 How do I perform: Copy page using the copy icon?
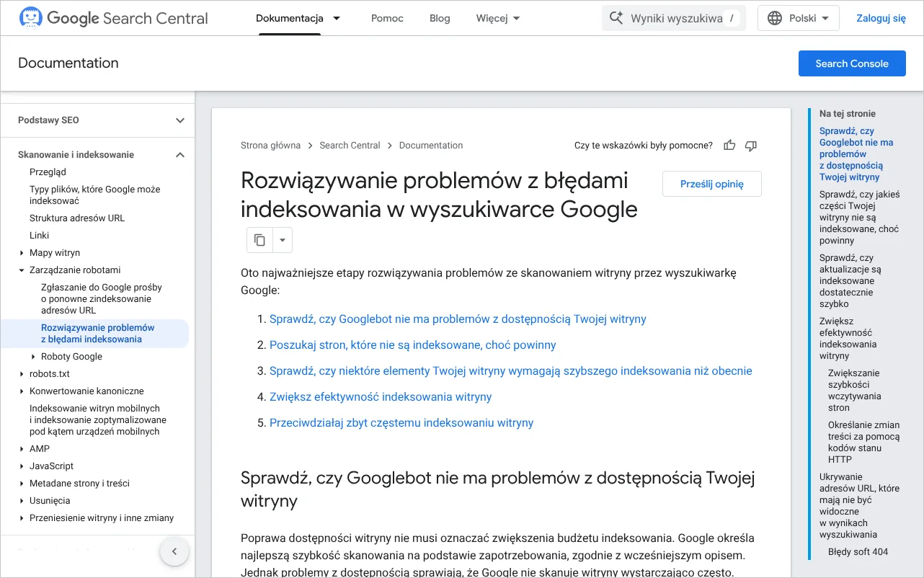point(260,240)
